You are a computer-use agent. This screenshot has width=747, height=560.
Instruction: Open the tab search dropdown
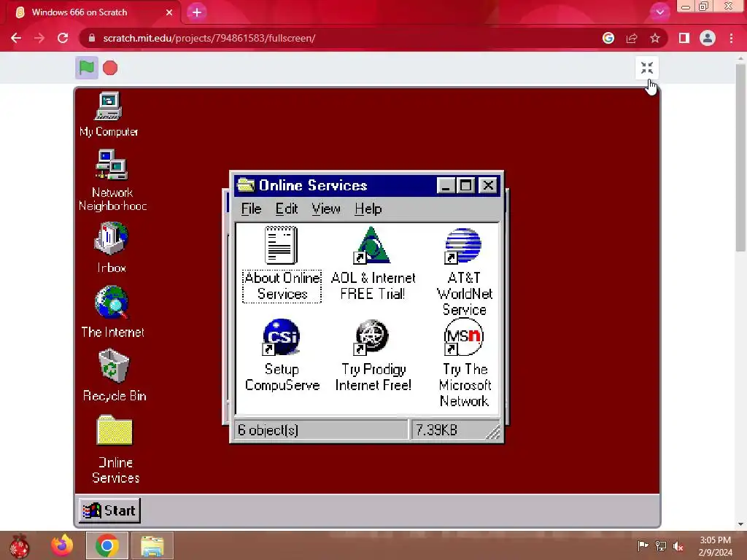(x=659, y=12)
